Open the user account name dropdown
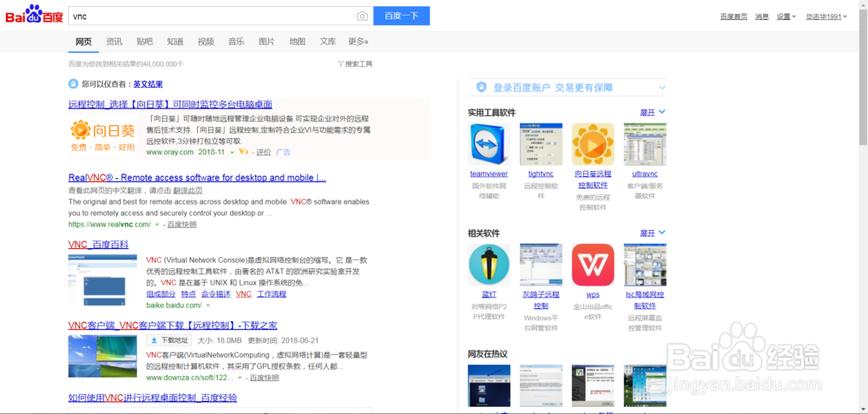 click(826, 16)
